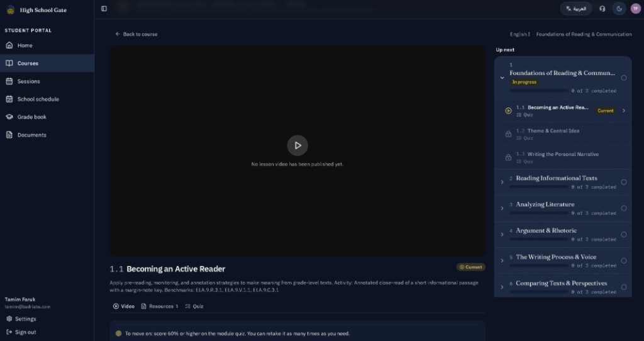Screen dimensions: 644x341
Task: Switch to the Quiz tab
Action: 194,306
